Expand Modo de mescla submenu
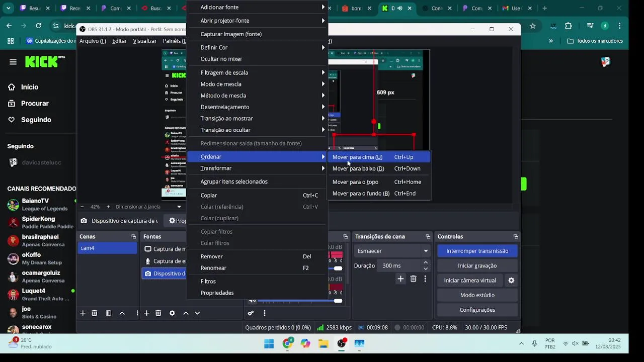 [257, 84]
